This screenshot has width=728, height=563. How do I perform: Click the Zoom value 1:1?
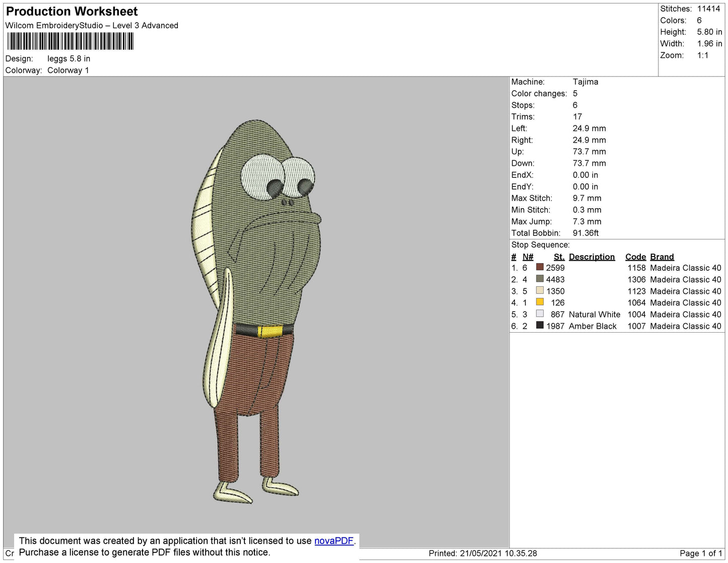703,55
